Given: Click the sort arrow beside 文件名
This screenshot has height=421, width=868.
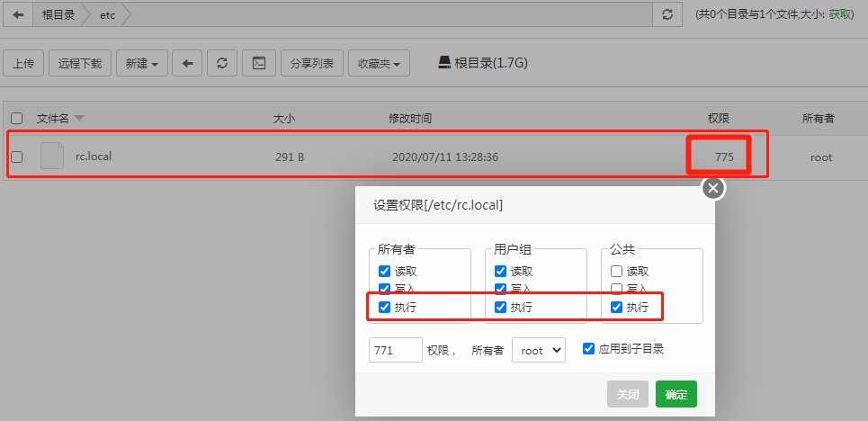Looking at the screenshot, I should click(x=79, y=119).
